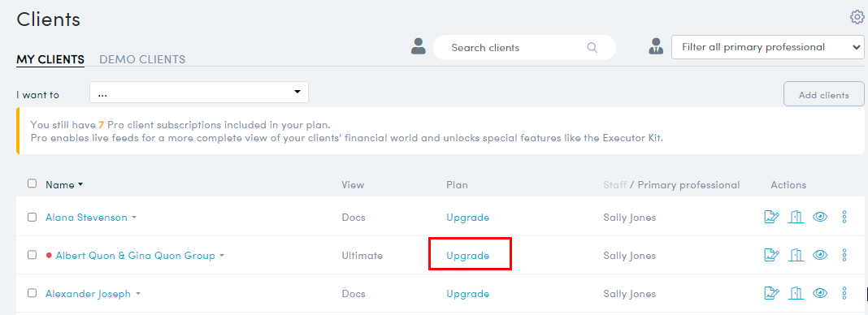This screenshot has width=868, height=315.
Task: Click Upgrade link for Albert Quon group
Action: point(468,256)
